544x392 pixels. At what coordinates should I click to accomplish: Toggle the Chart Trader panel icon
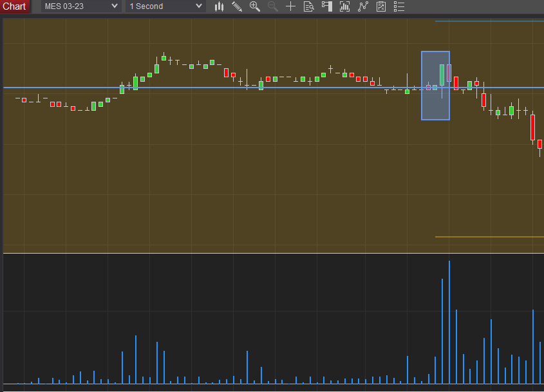click(x=327, y=6)
